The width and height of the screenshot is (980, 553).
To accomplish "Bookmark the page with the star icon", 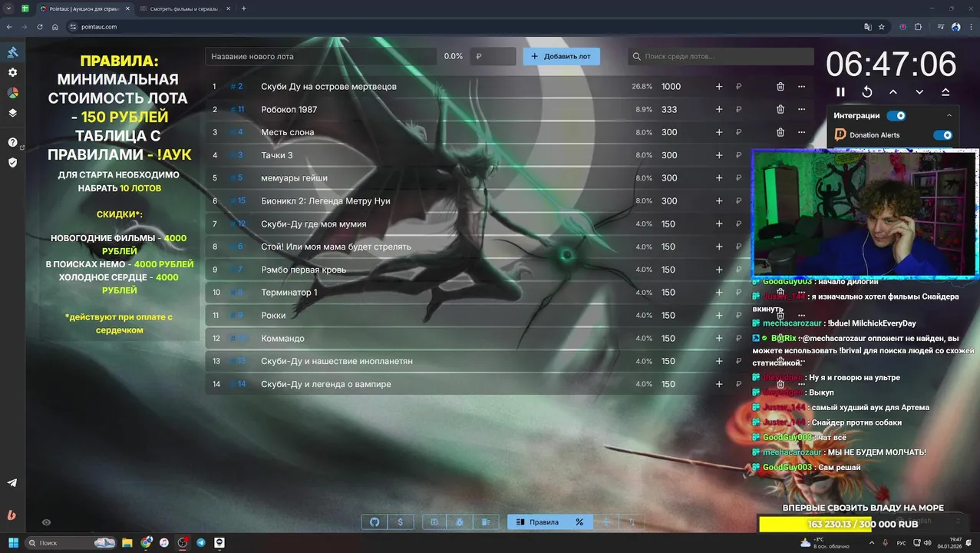I will click(x=882, y=27).
